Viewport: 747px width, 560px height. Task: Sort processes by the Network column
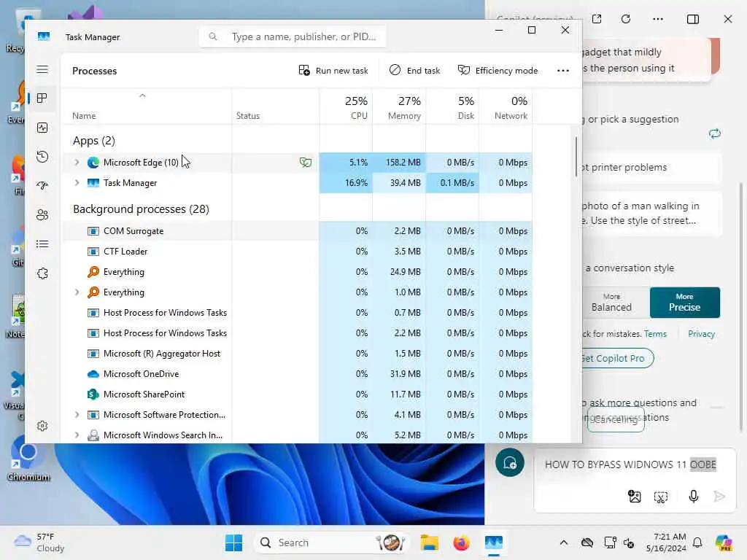pyautogui.click(x=506, y=108)
